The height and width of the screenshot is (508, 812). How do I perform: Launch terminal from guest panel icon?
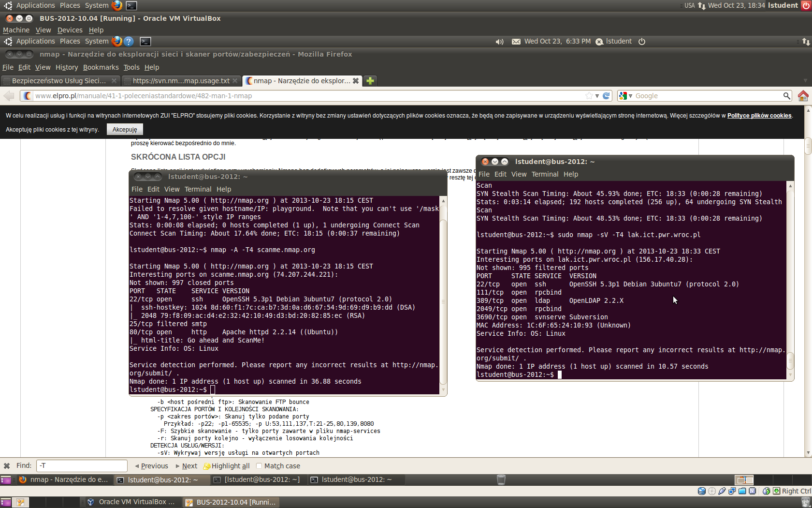(145, 42)
